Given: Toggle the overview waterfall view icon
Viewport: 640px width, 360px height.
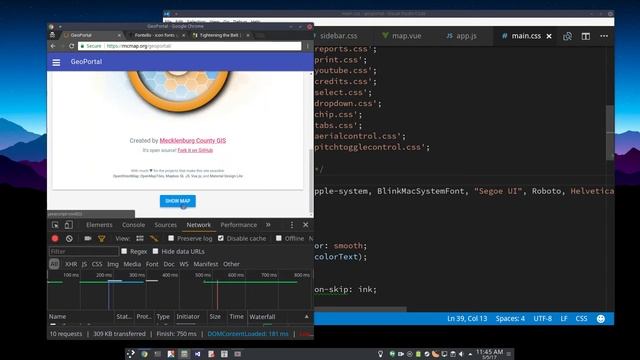Looking at the screenshot, I should [154, 238].
